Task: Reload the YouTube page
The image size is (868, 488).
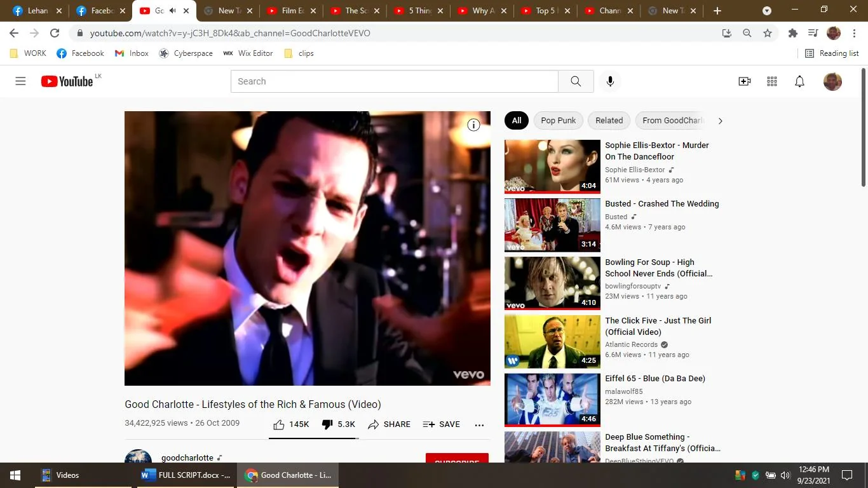Action: pyautogui.click(x=55, y=33)
